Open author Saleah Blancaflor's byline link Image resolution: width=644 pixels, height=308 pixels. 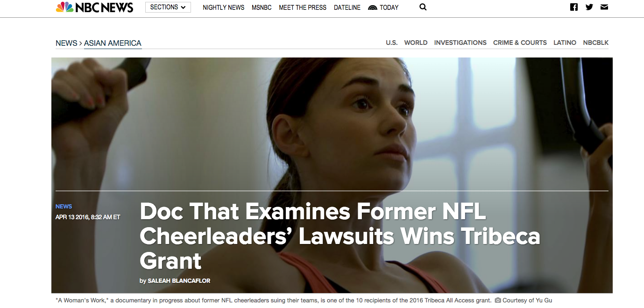pyautogui.click(x=179, y=281)
